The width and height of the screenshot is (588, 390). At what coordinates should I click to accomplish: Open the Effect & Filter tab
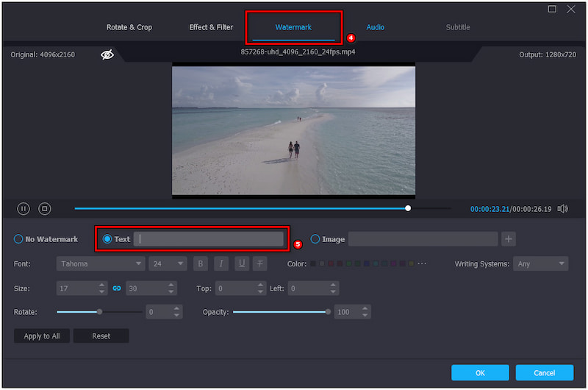[x=211, y=27]
